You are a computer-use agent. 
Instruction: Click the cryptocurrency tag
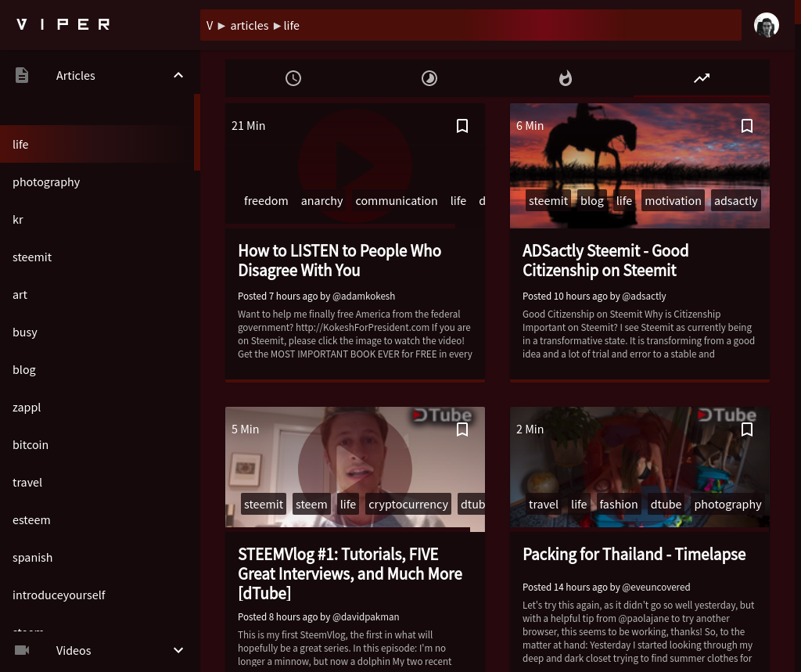[408, 505]
